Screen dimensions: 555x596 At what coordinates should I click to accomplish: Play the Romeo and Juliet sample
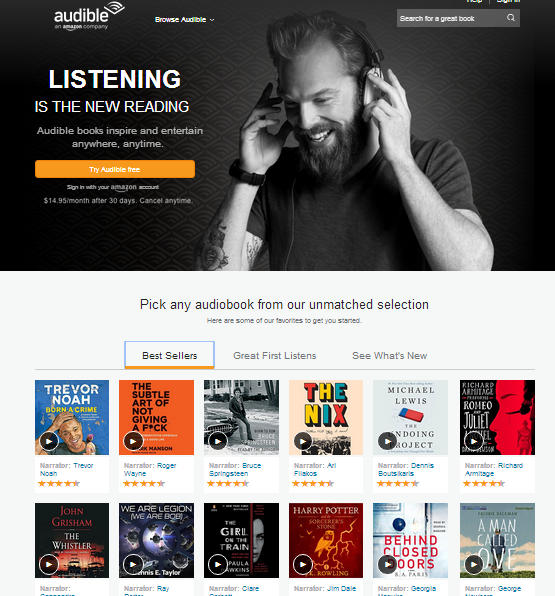[x=474, y=441]
